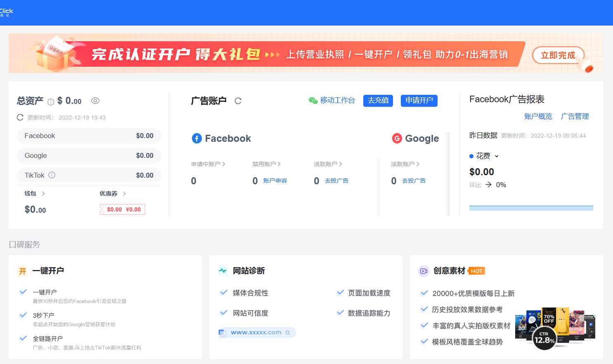Expand 优惠券 coupon details chevron
613x364 pixels.
click(x=124, y=193)
